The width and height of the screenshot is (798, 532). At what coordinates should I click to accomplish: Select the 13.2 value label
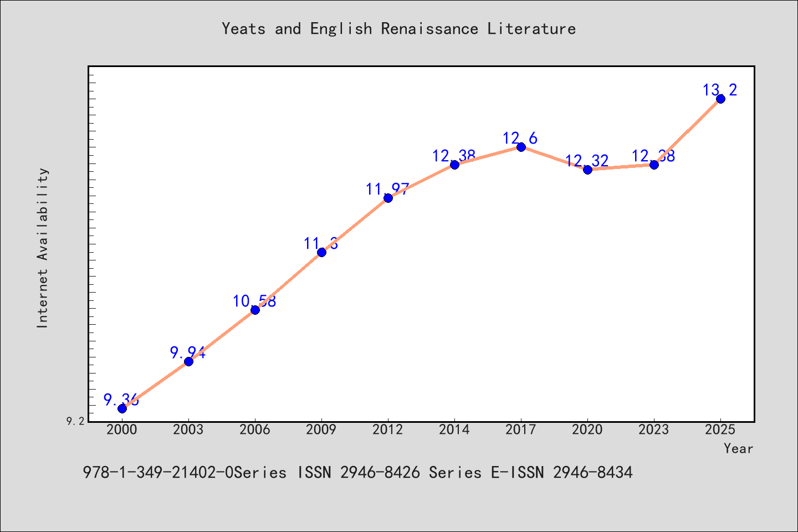[720, 90]
